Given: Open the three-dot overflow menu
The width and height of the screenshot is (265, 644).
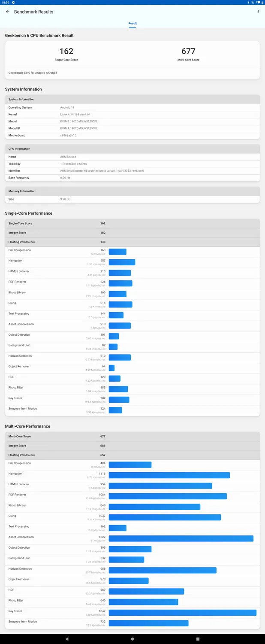Looking at the screenshot, I should point(259,12).
